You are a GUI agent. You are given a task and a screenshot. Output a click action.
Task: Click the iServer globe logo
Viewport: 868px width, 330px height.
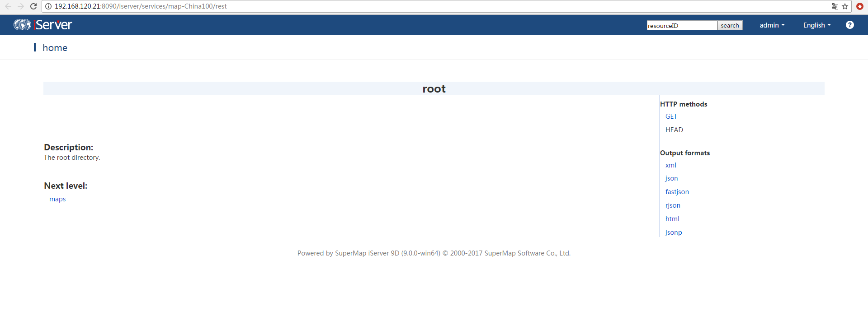pos(22,25)
